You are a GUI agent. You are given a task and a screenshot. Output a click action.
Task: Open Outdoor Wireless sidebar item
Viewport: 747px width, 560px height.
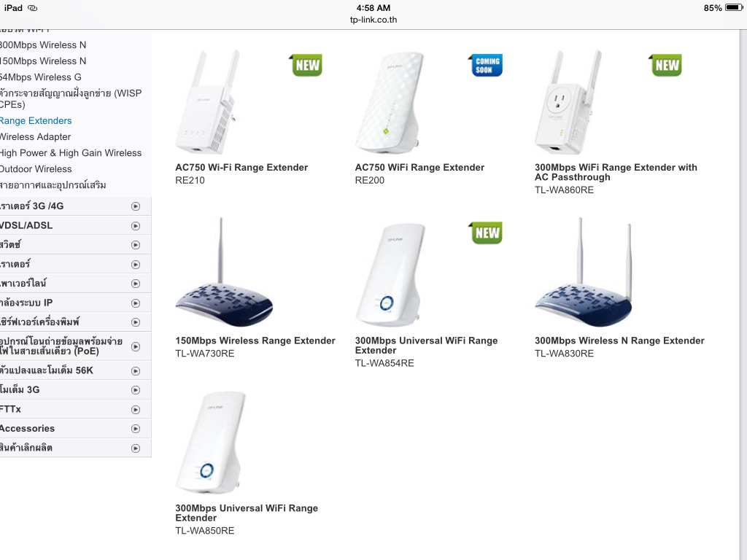(x=36, y=169)
